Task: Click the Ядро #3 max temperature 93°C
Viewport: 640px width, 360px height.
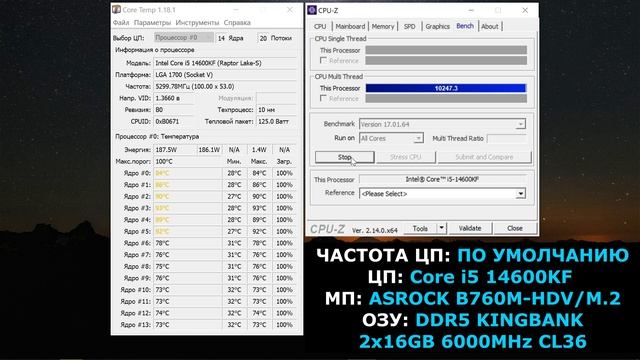Action: pos(259,208)
